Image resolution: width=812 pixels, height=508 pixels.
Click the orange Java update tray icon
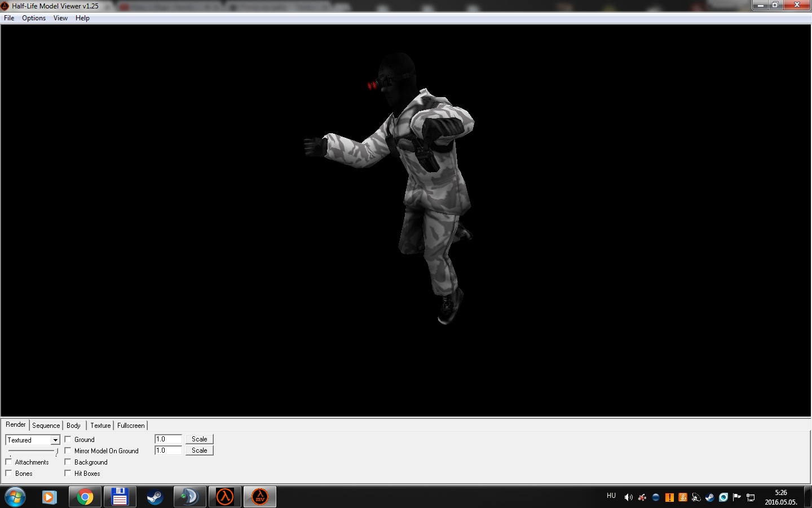[x=683, y=497]
